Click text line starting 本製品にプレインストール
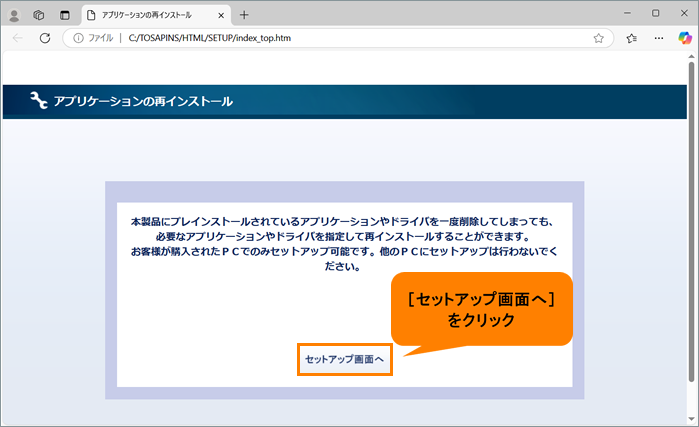Image resolution: width=699 pixels, height=427 pixels. pos(342,222)
